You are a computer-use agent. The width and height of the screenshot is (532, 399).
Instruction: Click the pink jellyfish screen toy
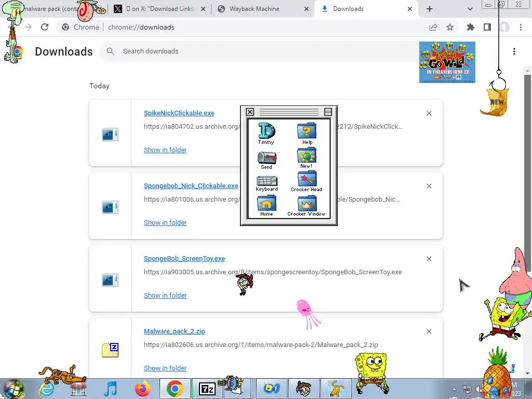click(x=308, y=314)
